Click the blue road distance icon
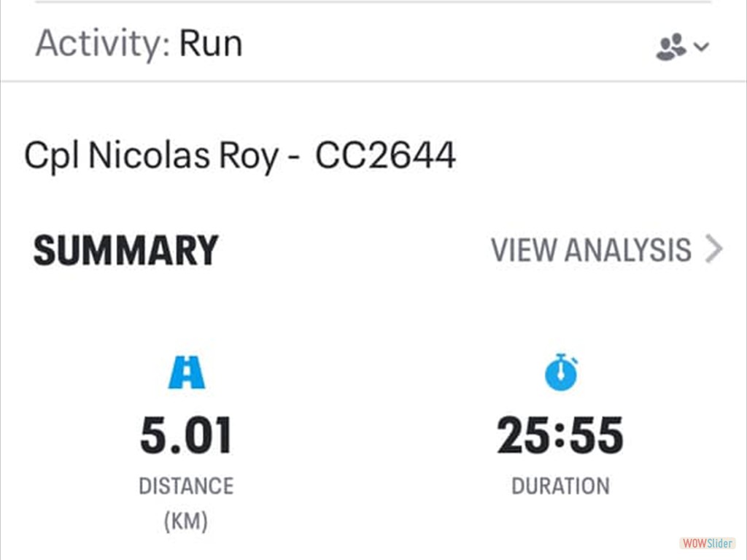 click(187, 372)
